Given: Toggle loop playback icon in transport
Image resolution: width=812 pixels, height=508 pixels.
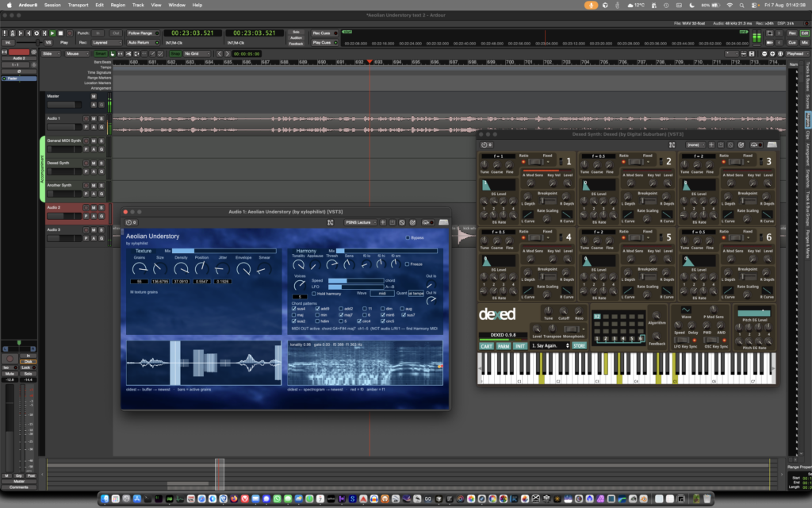Looking at the screenshot, I should (36, 33).
